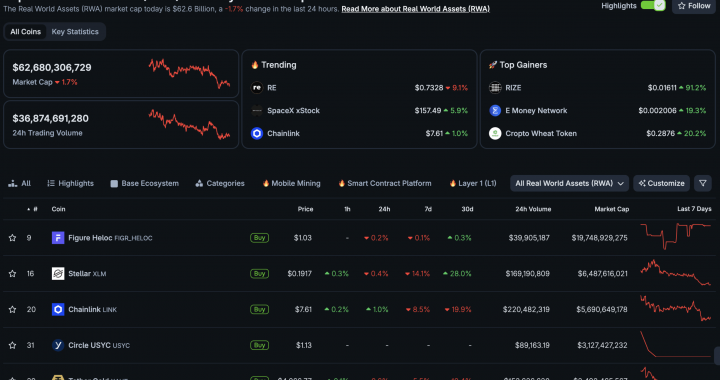720x380 pixels.
Task: Click SpaceX xStock icon in Trending
Action: pos(257,111)
